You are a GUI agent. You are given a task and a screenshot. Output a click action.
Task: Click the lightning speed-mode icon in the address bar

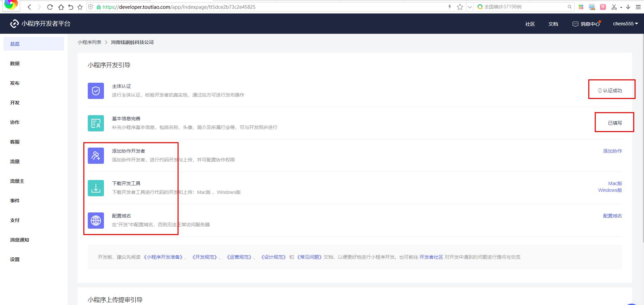[450, 7]
